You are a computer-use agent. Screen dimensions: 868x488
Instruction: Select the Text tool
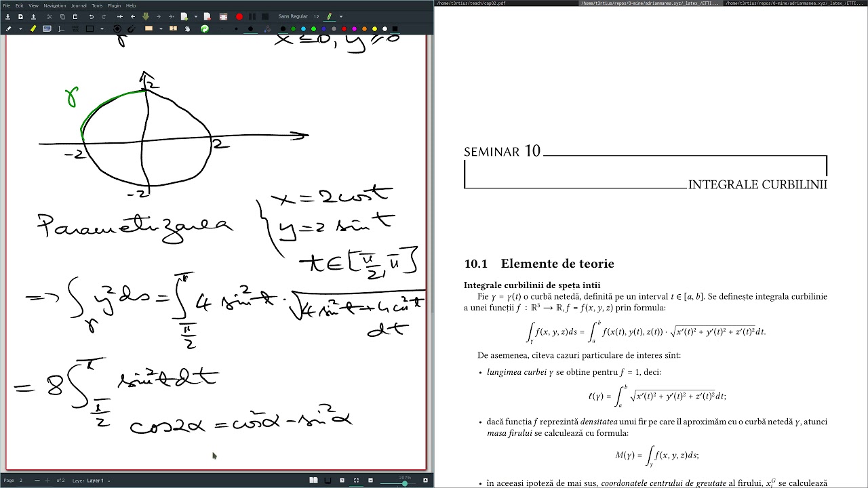coord(62,28)
